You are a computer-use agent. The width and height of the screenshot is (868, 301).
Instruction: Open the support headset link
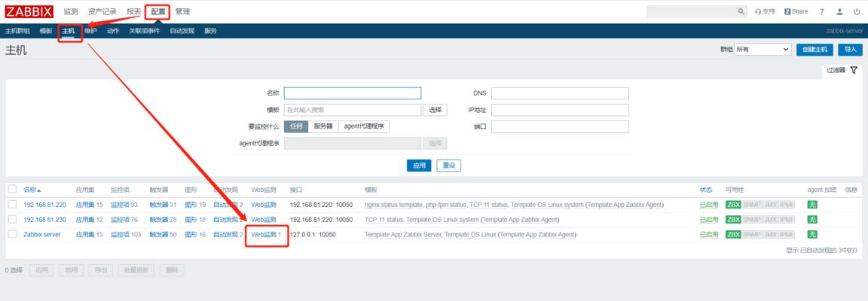tap(765, 11)
